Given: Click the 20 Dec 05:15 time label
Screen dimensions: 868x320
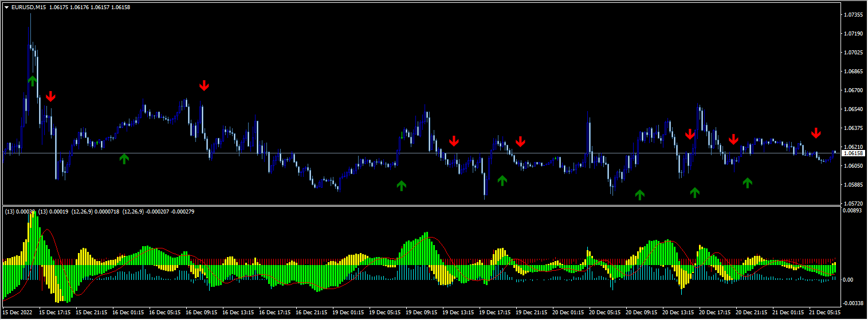Looking at the screenshot, I should point(604,313).
